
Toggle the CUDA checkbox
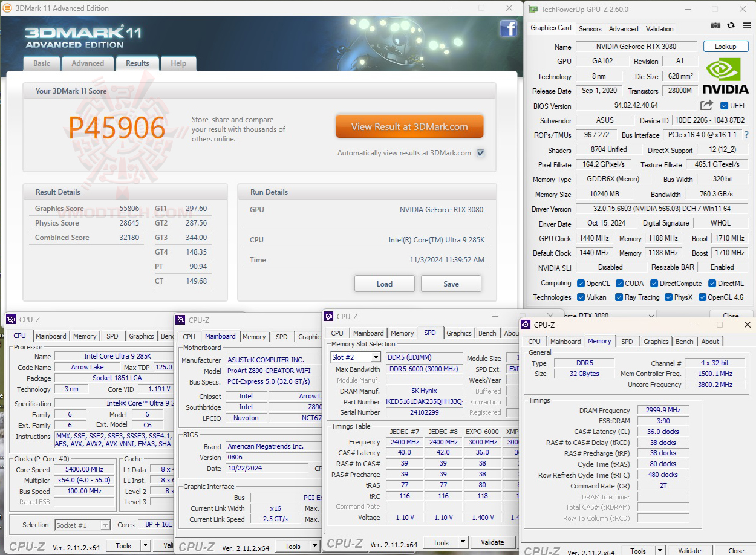[x=619, y=283]
